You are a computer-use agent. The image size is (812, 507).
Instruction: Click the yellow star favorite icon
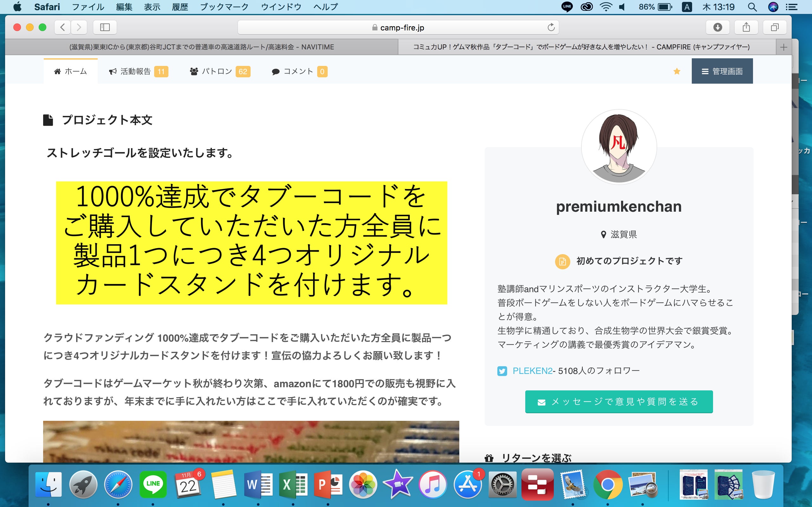[x=677, y=71]
